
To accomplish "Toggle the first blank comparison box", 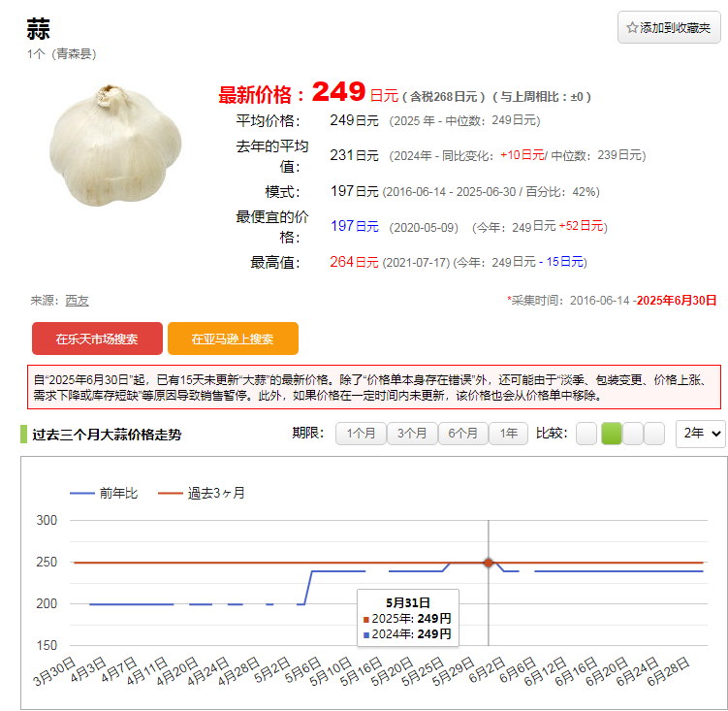I will (586, 434).
